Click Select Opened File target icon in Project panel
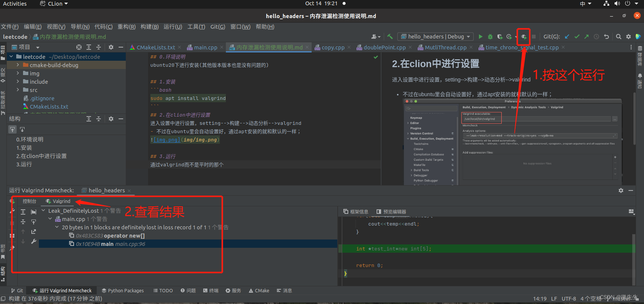The height and width of the screenshot is (304, 644). pos(79,47)
